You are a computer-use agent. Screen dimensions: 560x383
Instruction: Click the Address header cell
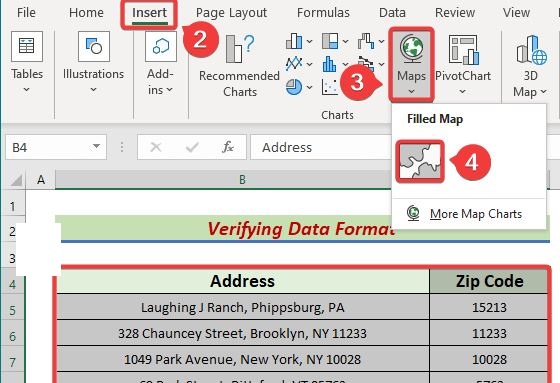242,281
